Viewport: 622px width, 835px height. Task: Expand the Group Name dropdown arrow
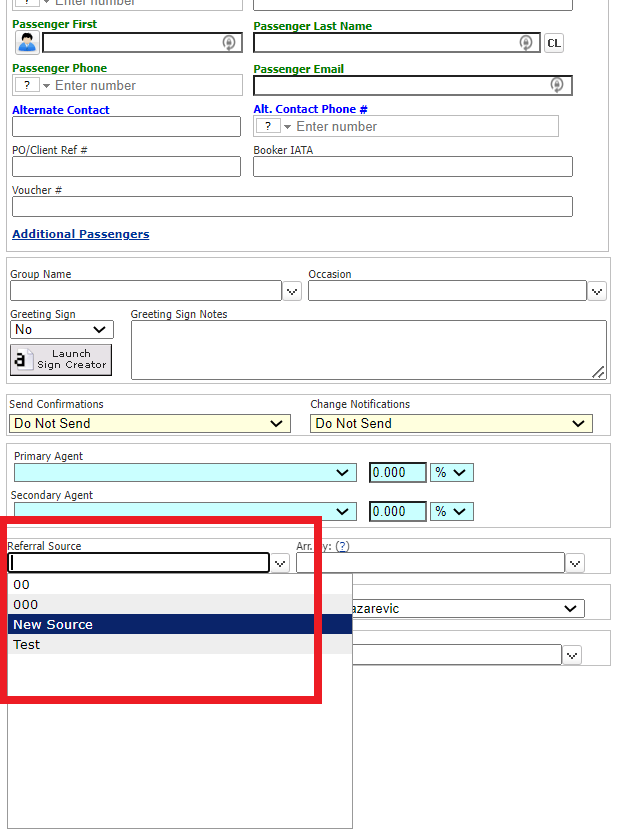tap(292, 291)
